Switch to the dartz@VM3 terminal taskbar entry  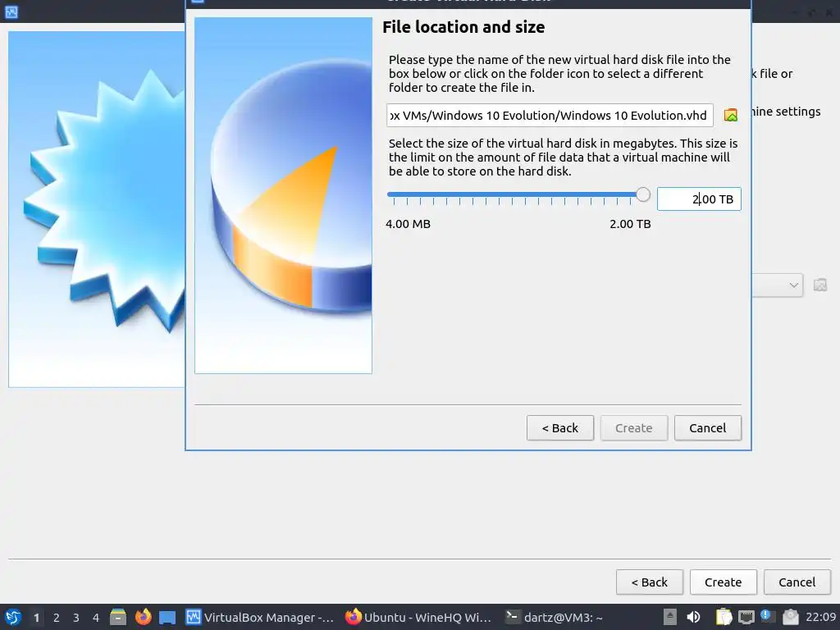555,617
